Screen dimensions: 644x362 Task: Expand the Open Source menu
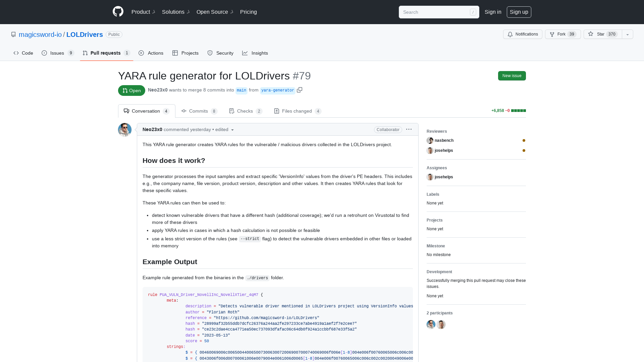(215, 12)
